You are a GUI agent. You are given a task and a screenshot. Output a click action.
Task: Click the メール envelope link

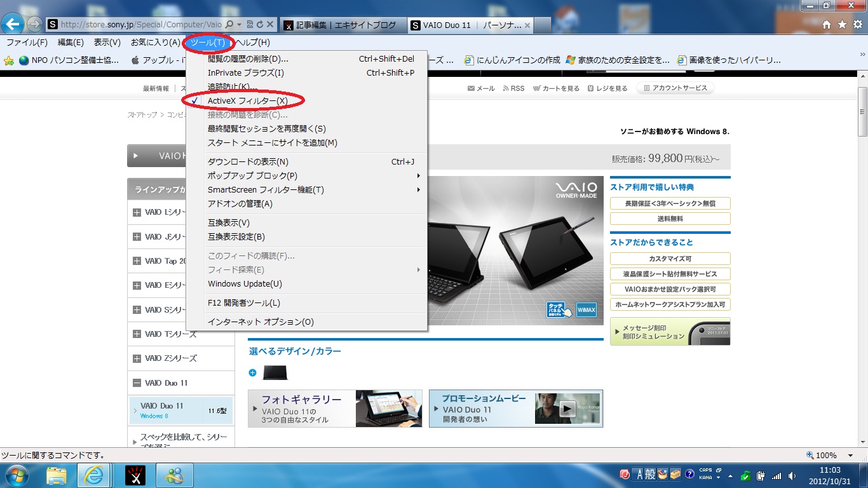pos(481,88)
